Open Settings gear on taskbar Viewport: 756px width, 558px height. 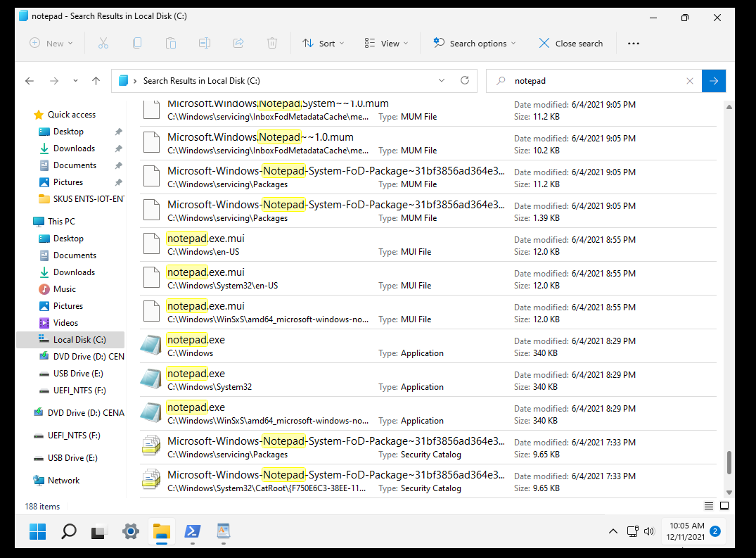click(130, 531)
